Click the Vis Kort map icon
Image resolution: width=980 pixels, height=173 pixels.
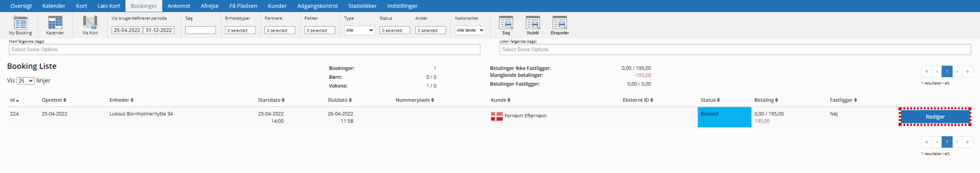(90, 23)
